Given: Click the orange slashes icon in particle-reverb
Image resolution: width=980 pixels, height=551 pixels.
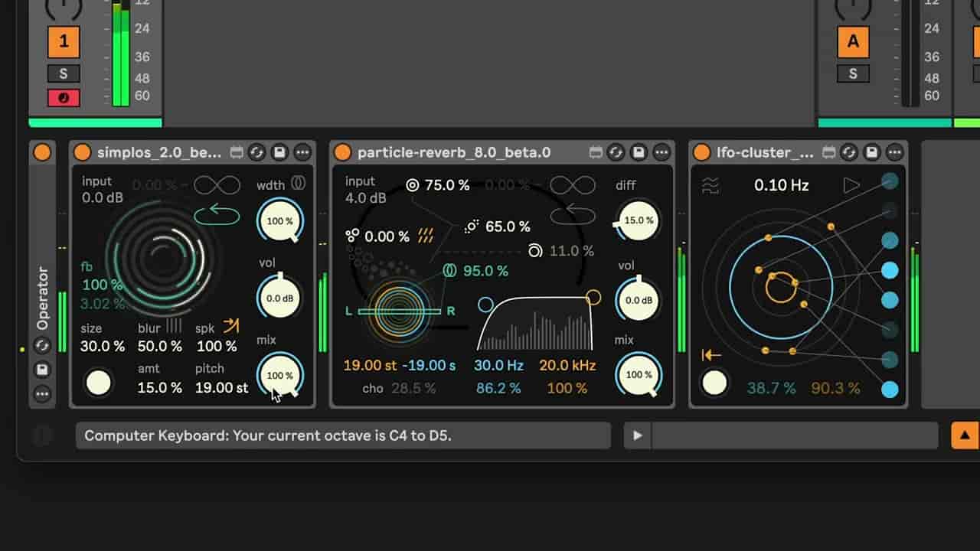Looking at the screenshot, I should click(426, 236).
